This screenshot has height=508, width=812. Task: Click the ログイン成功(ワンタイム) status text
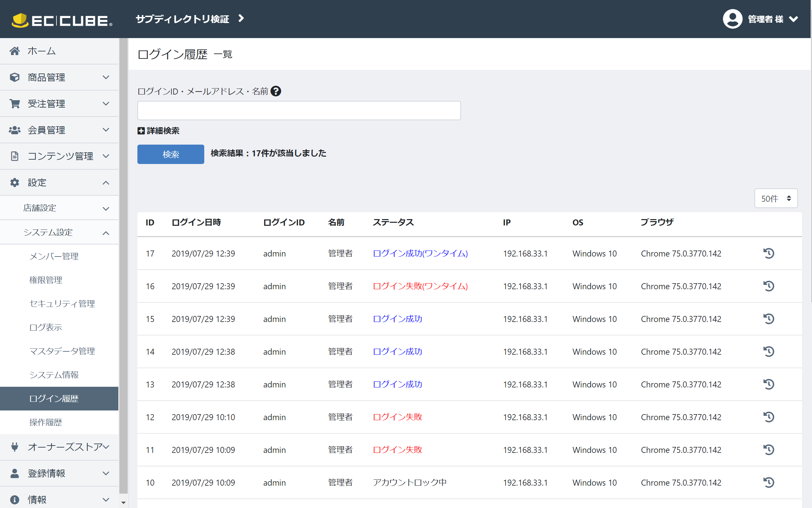click(x=420, y=253)
